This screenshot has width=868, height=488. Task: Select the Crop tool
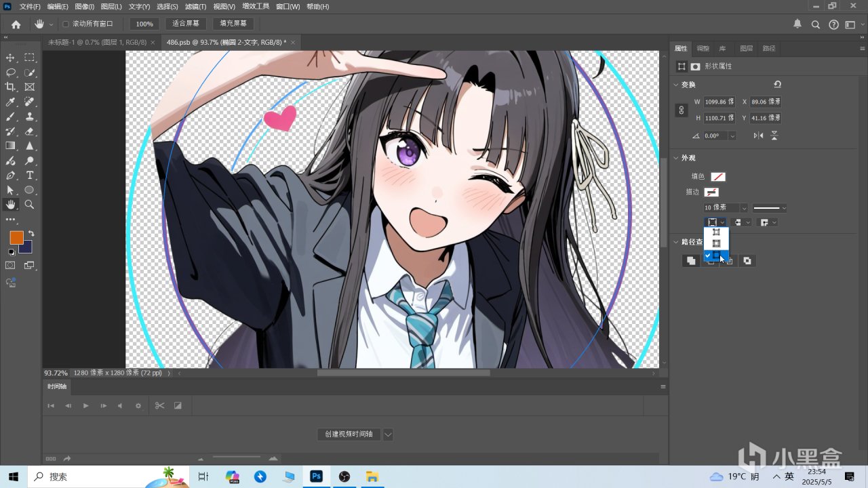11,87
